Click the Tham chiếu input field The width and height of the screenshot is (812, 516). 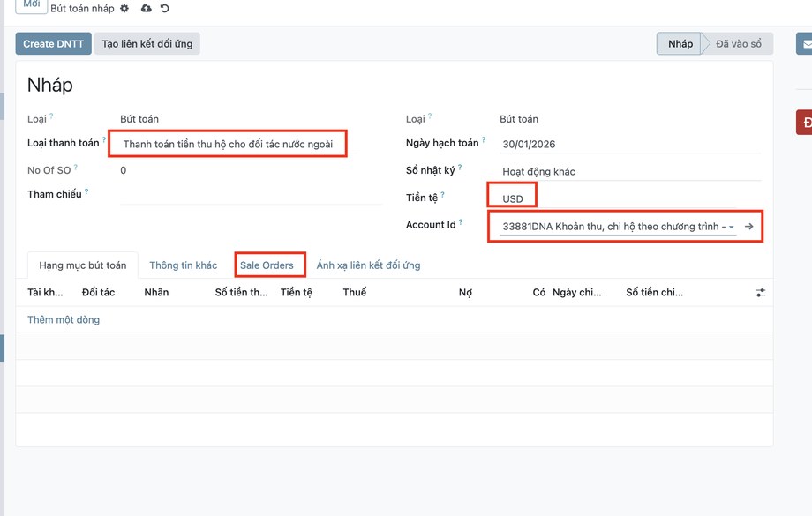(x=251, y=195)
